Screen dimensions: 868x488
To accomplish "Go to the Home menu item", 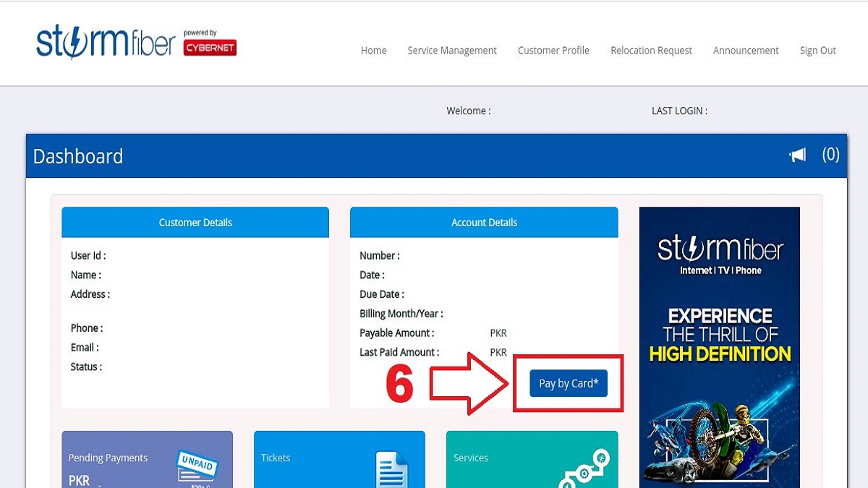I will tap(374, 51).
